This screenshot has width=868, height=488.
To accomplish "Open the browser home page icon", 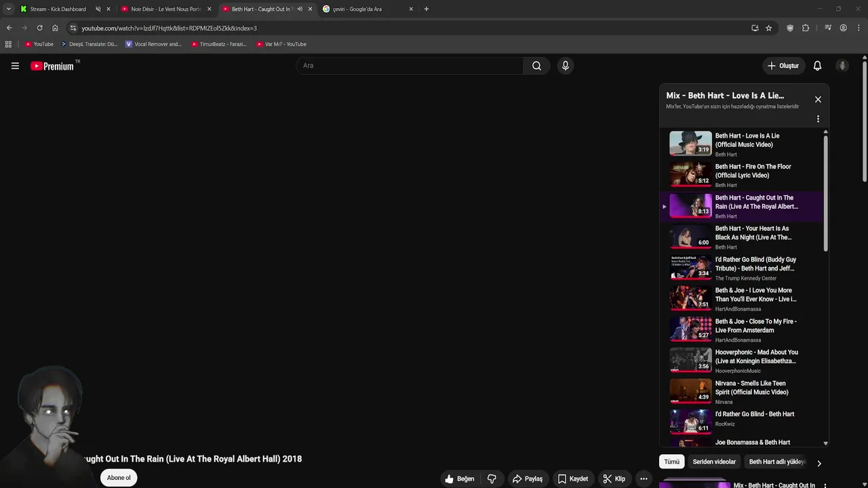I will tap(55, 28).
